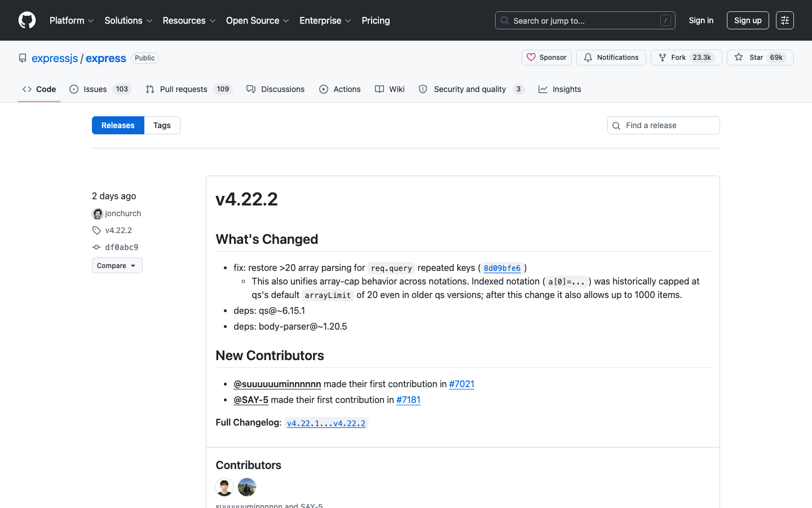Image resolution: width=812 pixels, height=508 pixels.
Task: Click the commit icon beside df0abc9
Action: coord(96,247)
